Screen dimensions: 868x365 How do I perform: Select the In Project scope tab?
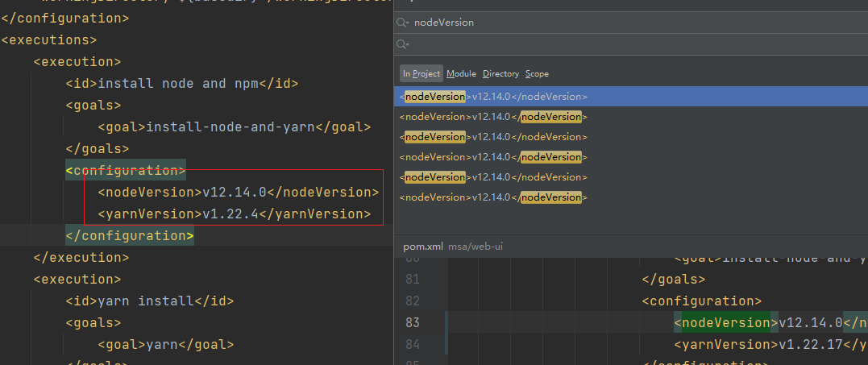[x=422, y=73]
